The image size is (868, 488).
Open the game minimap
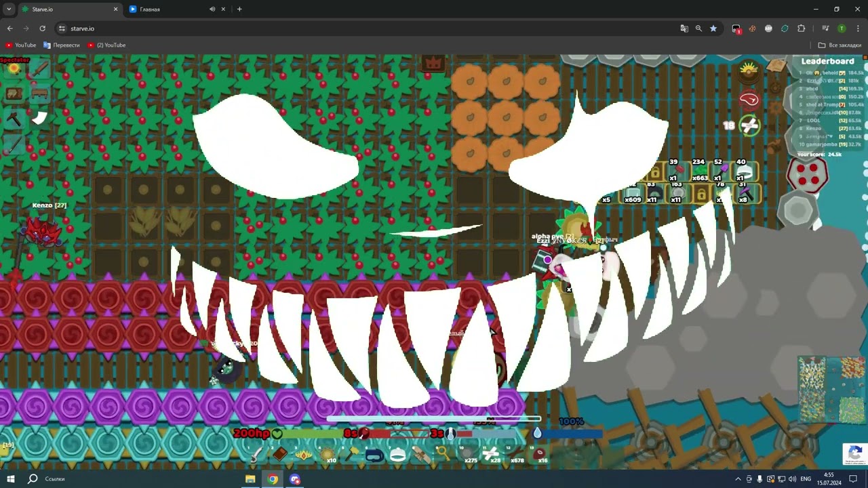point(831,390)
